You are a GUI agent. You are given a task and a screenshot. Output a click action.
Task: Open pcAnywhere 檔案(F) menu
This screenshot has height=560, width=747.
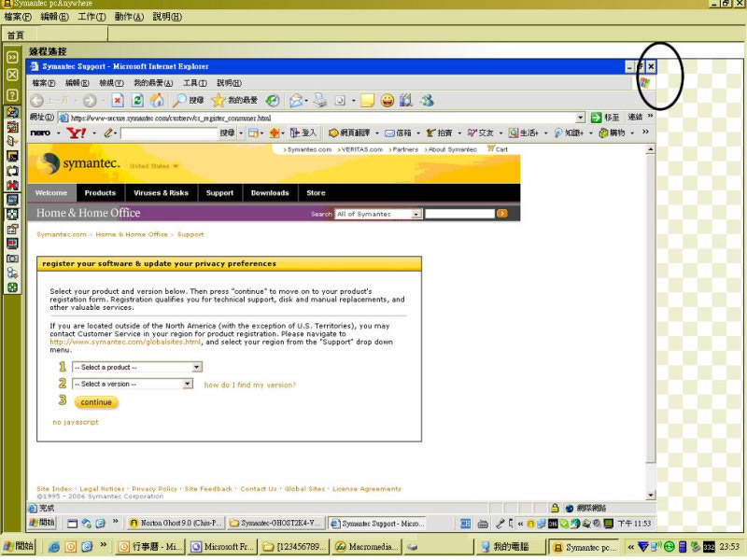pos(18,17)
